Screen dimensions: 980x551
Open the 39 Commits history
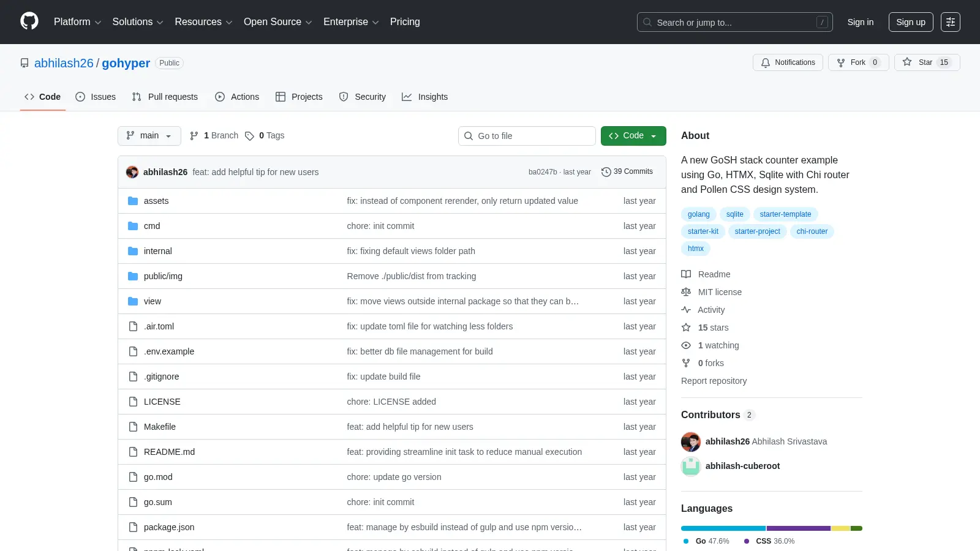pos(627,172)
